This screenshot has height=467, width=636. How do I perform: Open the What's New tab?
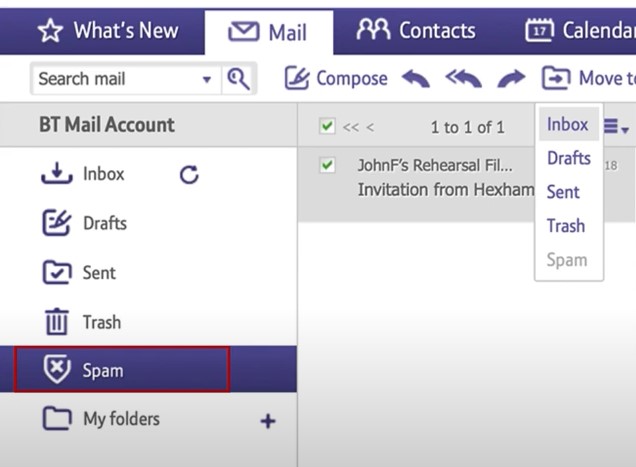click(108, 31)
